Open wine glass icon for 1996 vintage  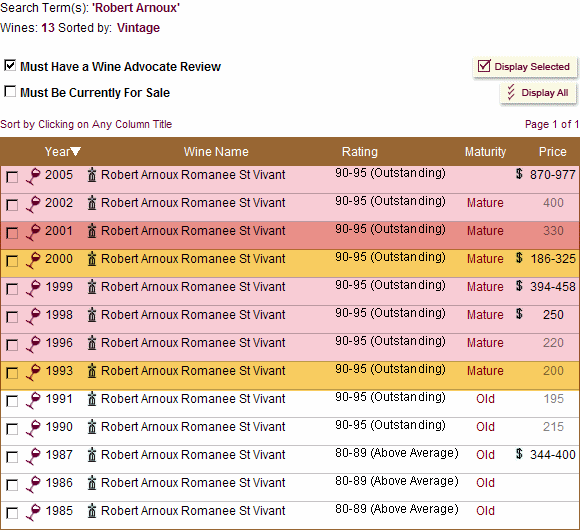tap(33, 345)
